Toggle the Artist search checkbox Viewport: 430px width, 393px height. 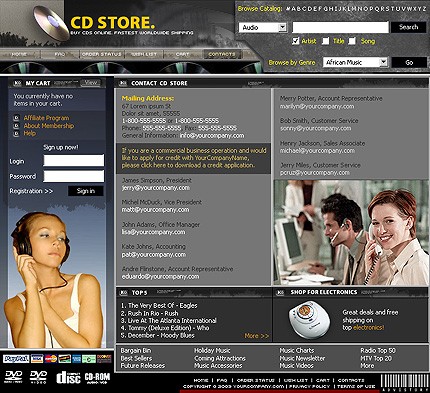[295, 41]
